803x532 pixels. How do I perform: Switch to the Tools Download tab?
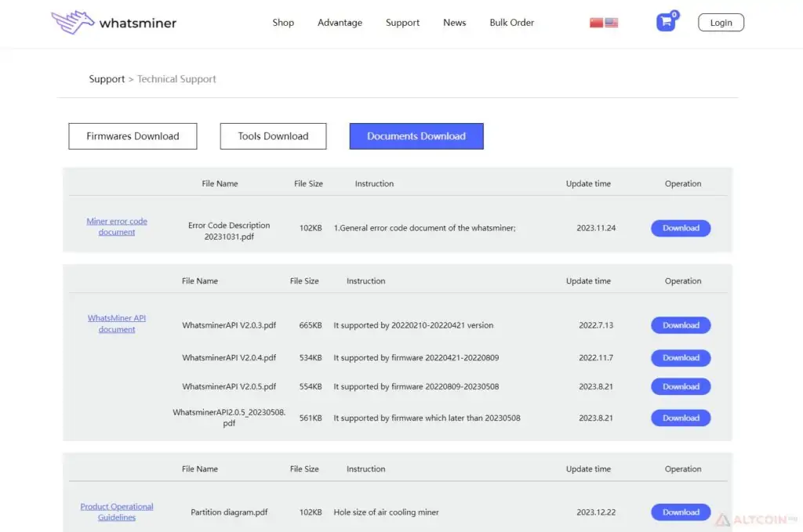(x=273, y=136)
